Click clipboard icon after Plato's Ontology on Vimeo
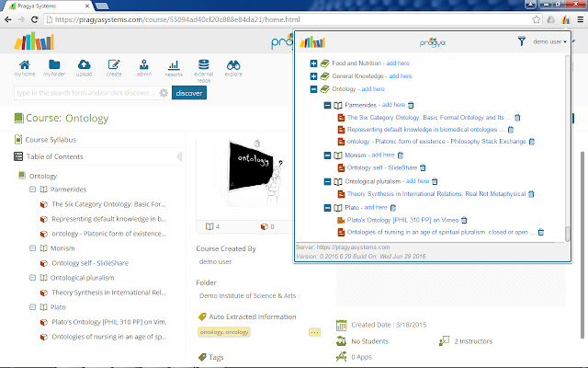This screenshot has height=368, width=588. coord(464,220)
